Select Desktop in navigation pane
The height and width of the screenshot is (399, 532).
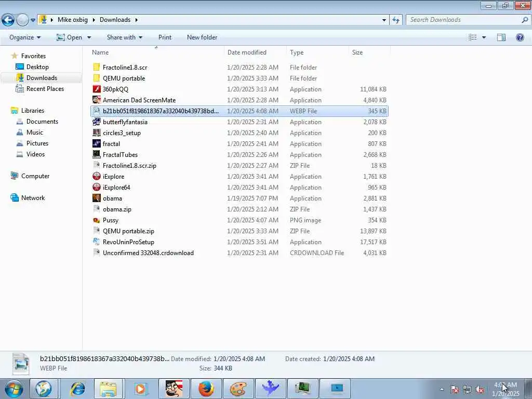pos(37,67)
